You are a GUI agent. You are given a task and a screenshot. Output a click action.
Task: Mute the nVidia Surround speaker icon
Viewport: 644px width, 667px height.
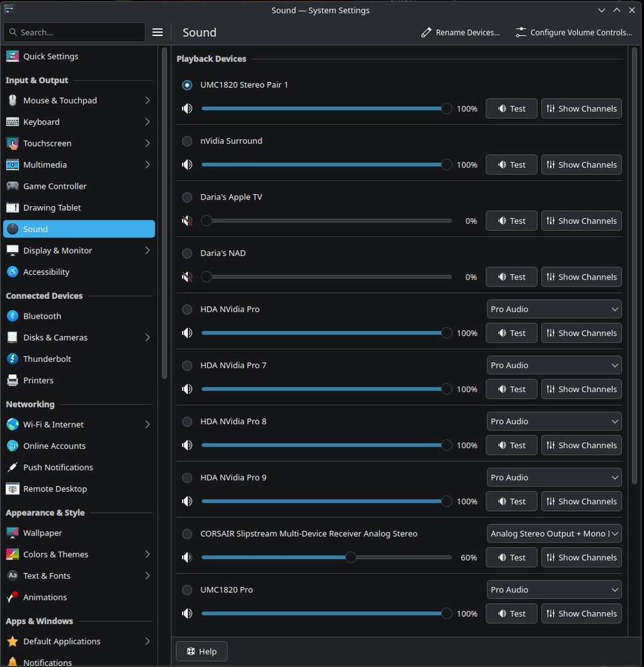[187, 165]
